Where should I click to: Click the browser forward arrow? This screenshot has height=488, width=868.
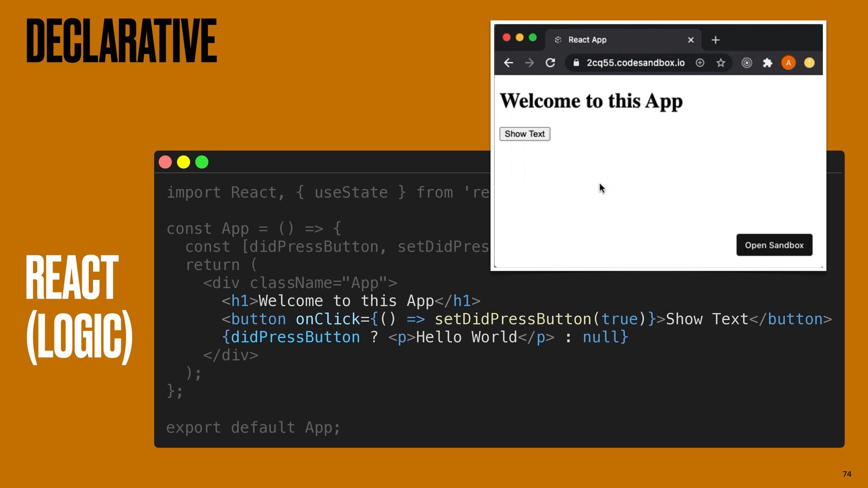(529, 63)
